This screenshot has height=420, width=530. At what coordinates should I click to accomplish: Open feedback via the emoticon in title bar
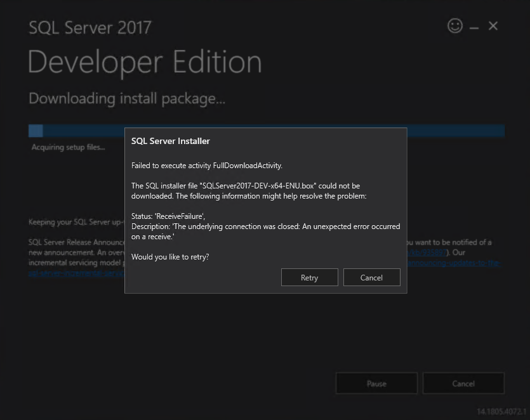[x=454, y=26]
